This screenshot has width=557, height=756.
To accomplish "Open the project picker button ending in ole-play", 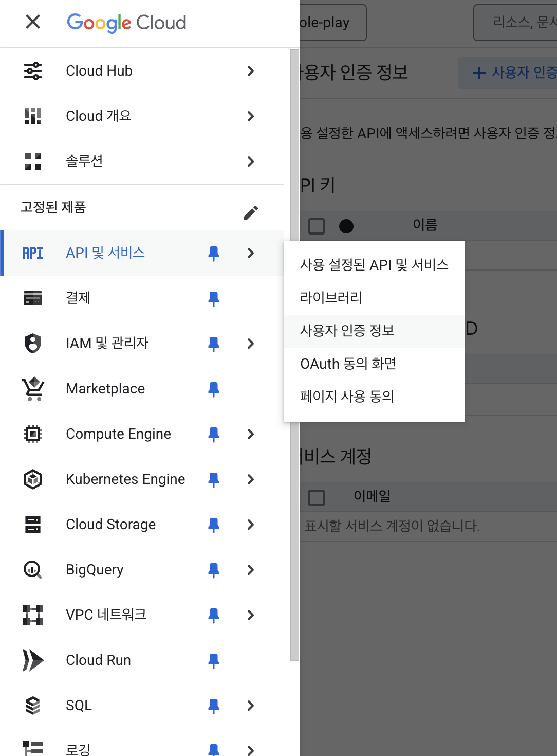I will click(333, 23).
